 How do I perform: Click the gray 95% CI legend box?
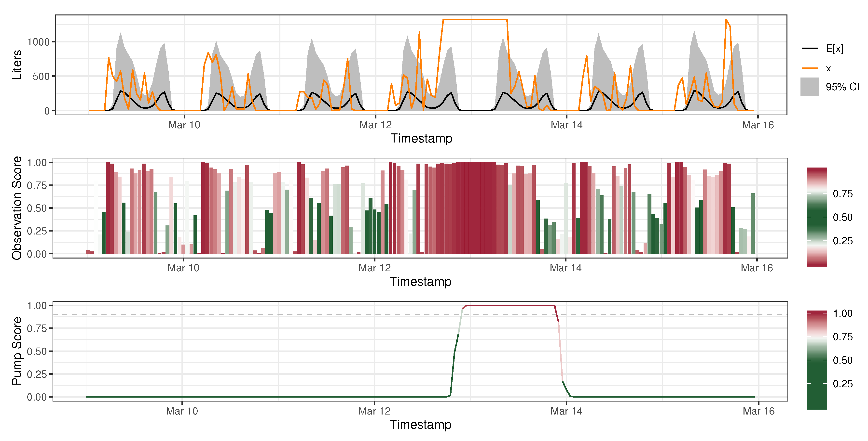point(809,87)
